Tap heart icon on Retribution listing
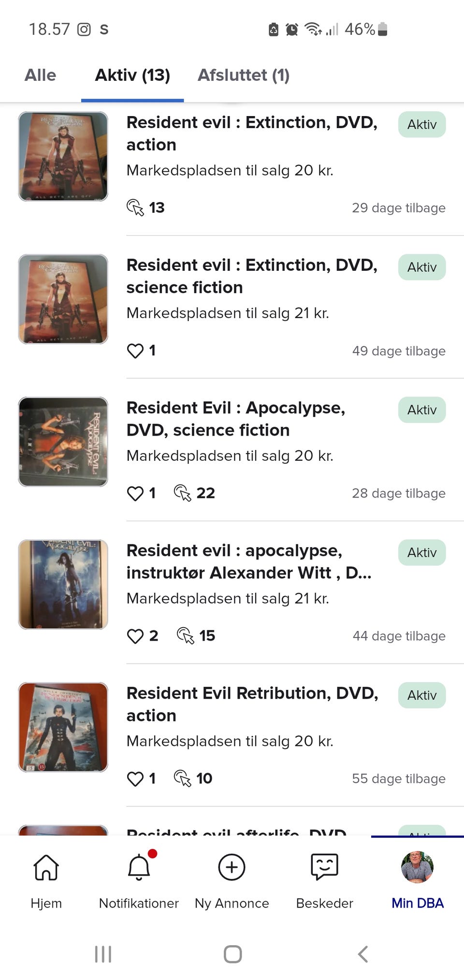The width and height of the screenshot is (464, 980). 135,778
